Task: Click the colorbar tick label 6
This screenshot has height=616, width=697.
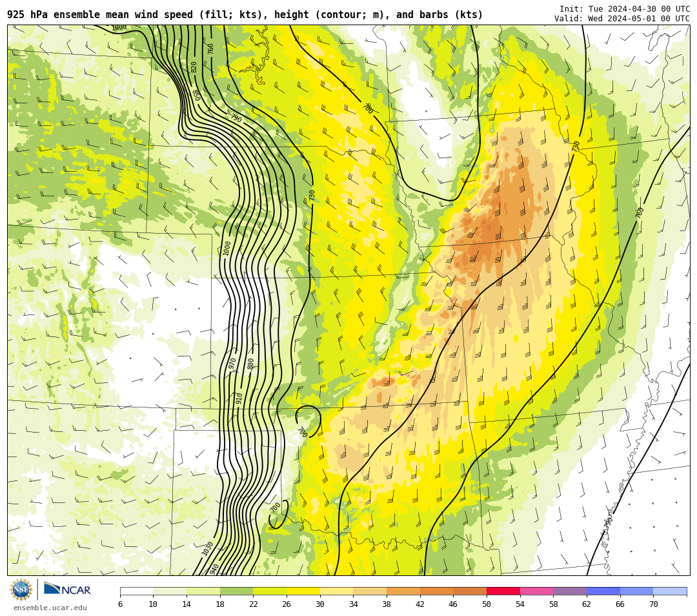Action: tap(120, 604)
